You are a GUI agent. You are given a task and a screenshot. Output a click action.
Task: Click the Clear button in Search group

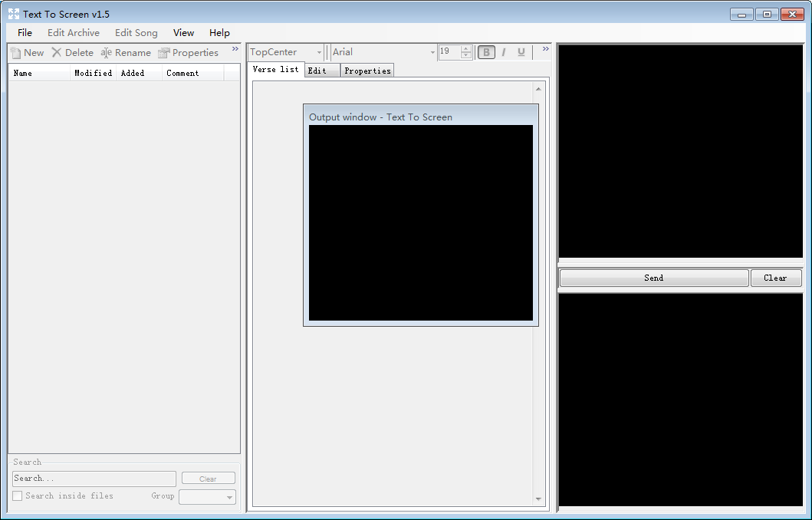(209, 479)
